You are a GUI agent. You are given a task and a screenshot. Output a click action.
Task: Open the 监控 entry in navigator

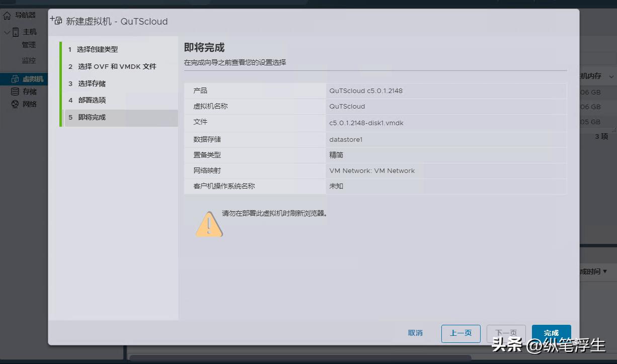pyautogui.click(x=29, y=59)
